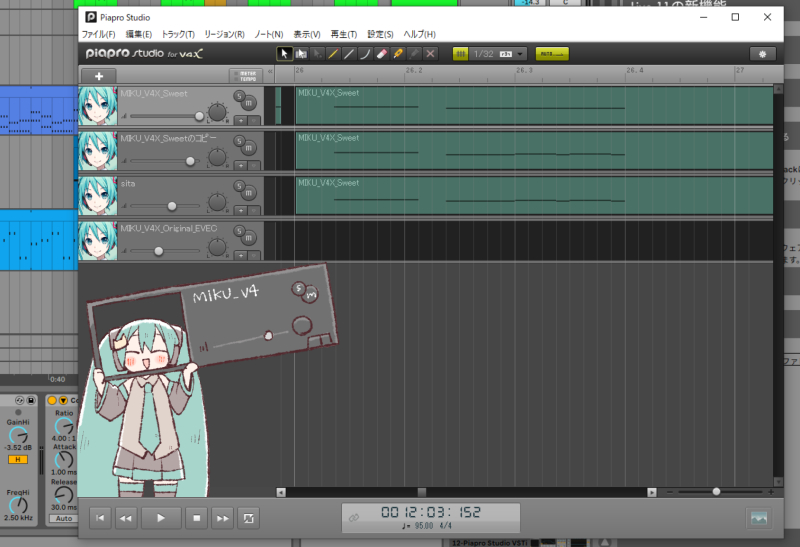Click the horizontal zoom slider handle

pos(716,492)
